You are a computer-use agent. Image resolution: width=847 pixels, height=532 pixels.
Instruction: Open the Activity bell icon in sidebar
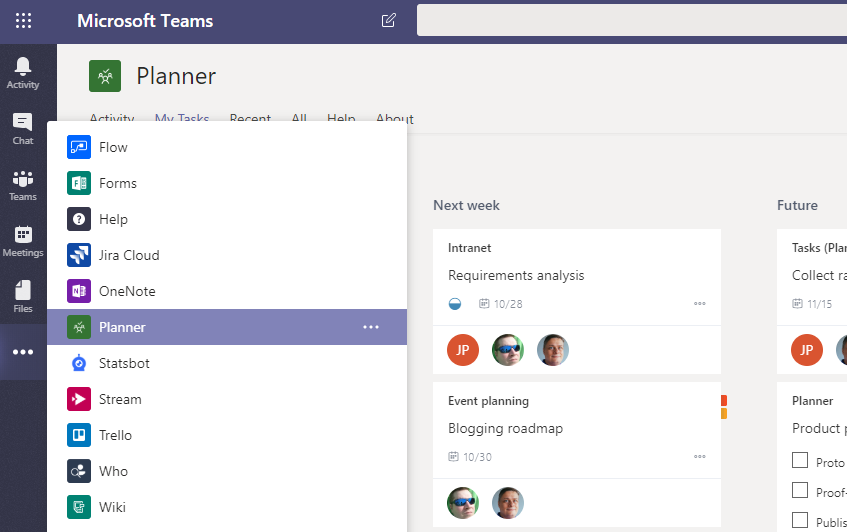click(x=22, y=72)
